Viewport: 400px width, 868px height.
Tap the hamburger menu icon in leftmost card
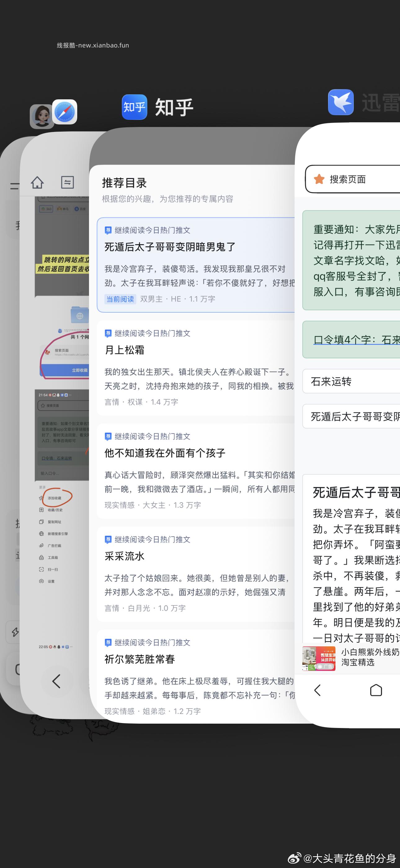point(15,186)
